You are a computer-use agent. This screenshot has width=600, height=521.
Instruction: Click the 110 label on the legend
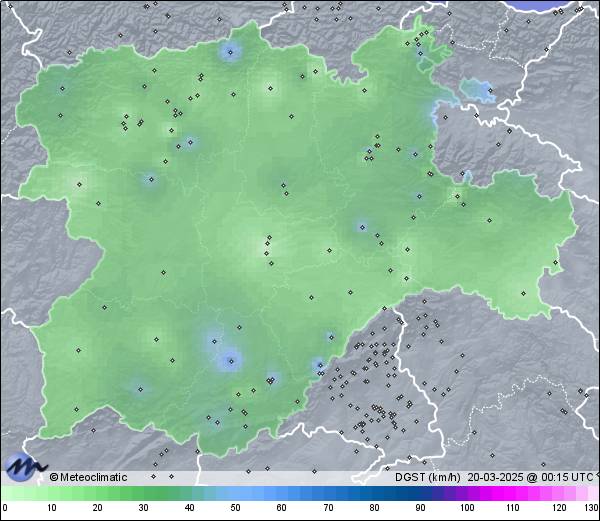coord(513,508)
